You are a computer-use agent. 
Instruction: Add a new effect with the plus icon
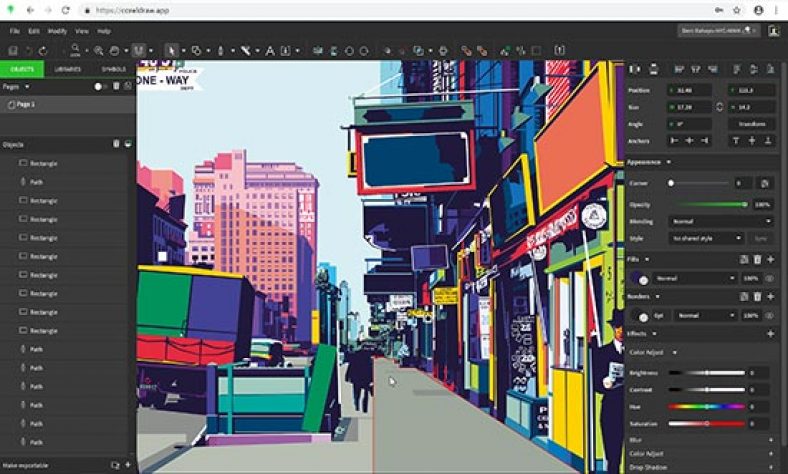[770, 333]
